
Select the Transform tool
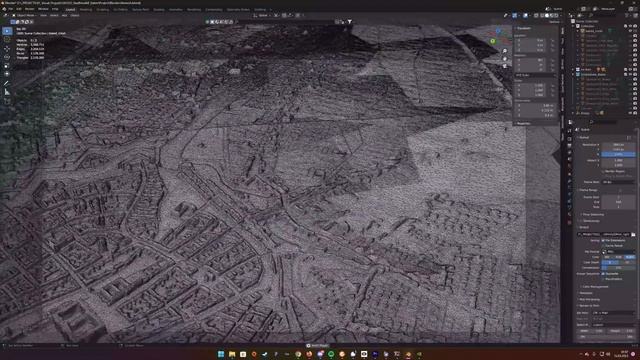pyautogui.click(x=7, y=74)
